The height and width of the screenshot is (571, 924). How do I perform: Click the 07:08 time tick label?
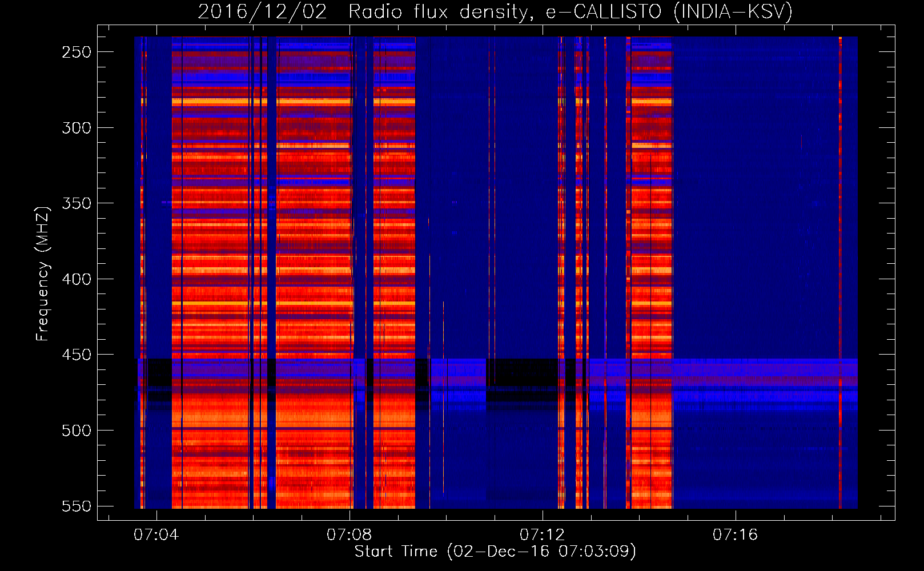point(349,534)
